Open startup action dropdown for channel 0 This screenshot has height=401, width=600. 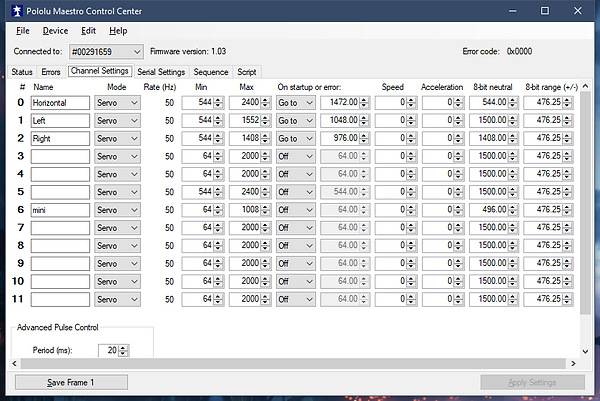(x=296, y=103)
